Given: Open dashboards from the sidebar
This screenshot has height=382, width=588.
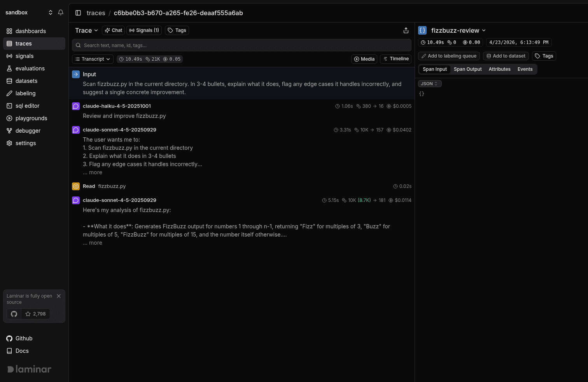Looking at the screenshot, I should (29, 31).
